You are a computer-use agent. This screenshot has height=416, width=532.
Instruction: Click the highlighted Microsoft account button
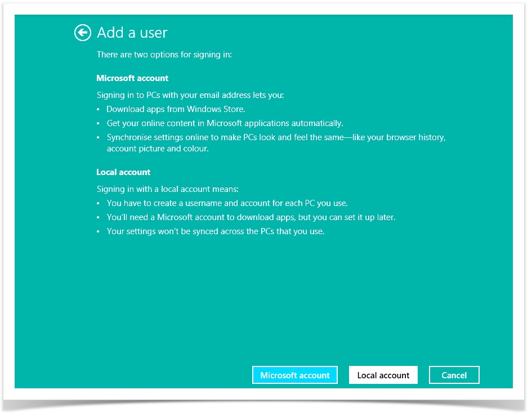coord(295,375)
